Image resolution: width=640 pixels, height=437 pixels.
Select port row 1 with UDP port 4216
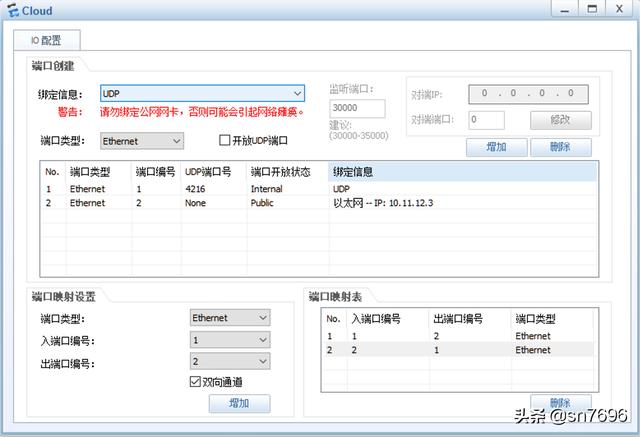pyautogui.click(x=319, y=189)
